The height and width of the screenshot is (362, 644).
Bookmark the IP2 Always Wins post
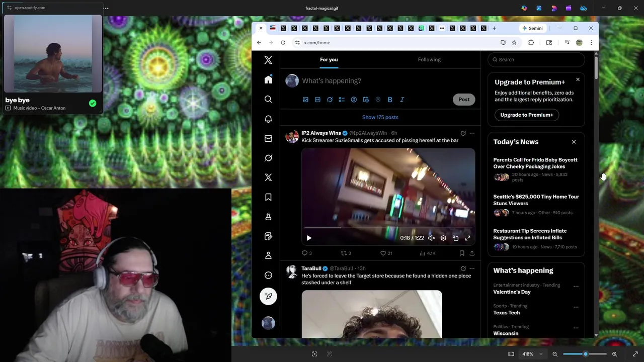click(x=462, y=253)
